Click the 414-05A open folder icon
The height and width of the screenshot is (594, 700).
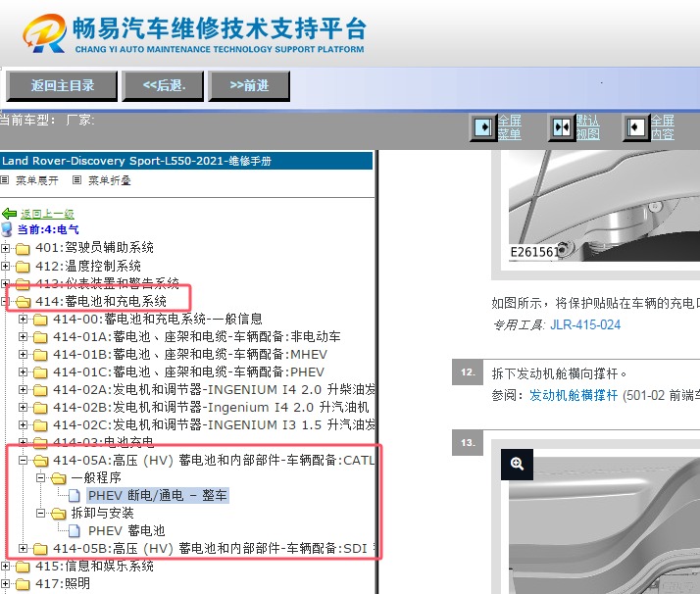pos(41,461)
